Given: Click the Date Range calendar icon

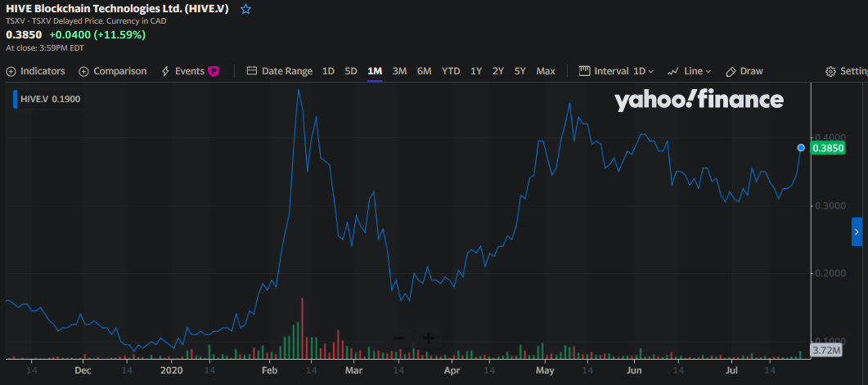Looking at the screenshot, I should [252, 71].
